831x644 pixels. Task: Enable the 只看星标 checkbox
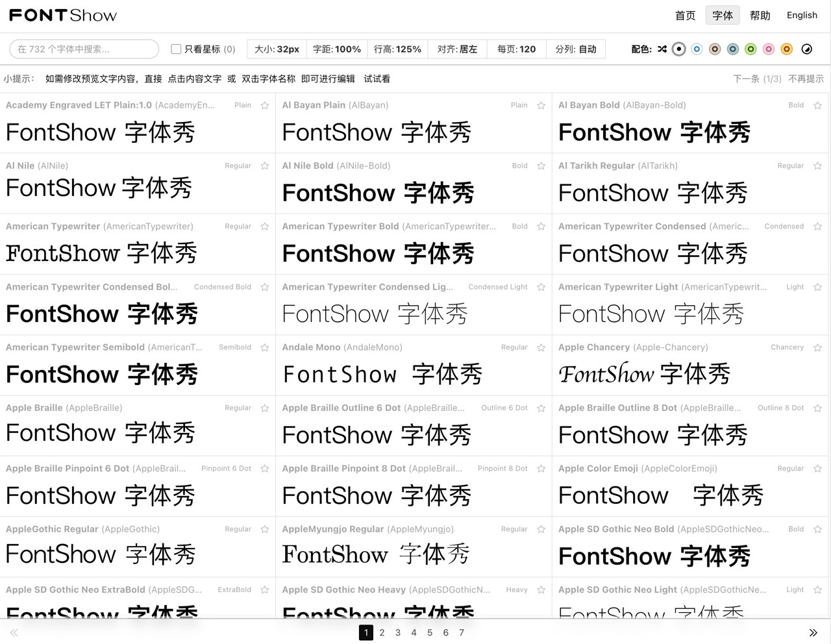coord(176,49)
